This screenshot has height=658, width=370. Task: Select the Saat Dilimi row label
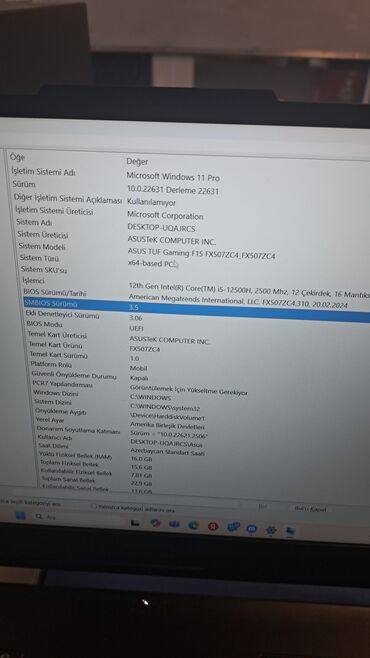pos(53,446)
